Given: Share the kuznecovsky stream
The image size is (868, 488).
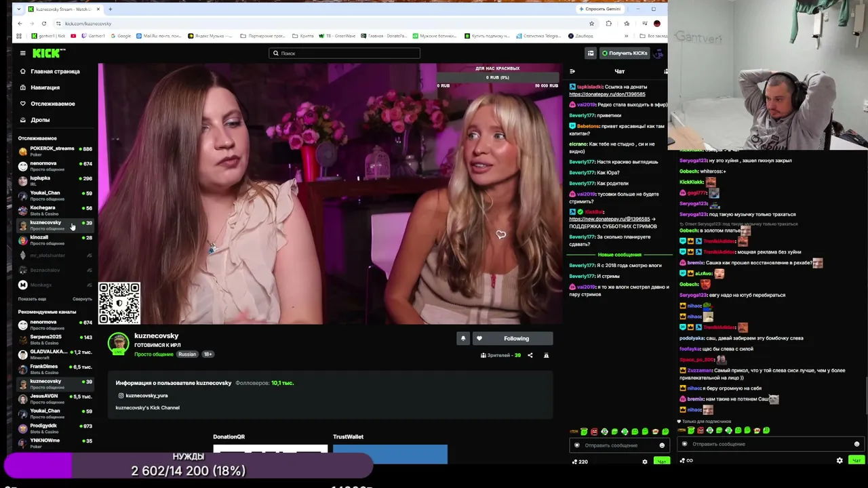Looking at the screenshot, I should coord(530,355).
